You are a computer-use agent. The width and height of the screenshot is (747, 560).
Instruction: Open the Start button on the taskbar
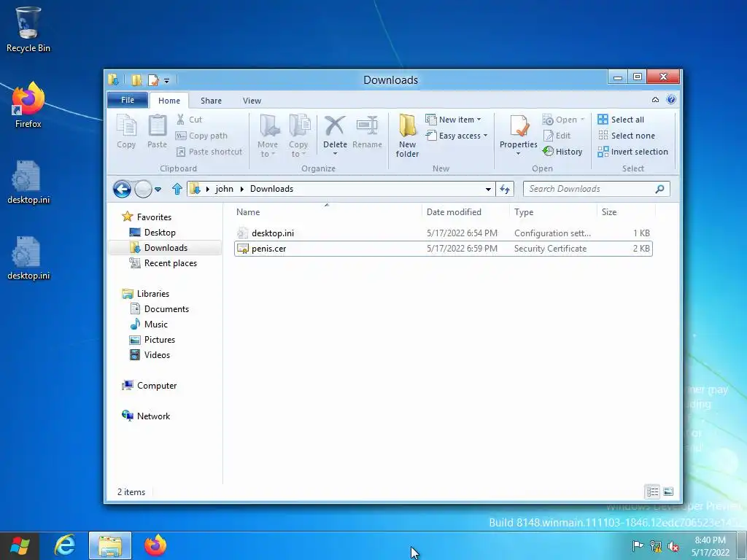(x=20, y=545)
